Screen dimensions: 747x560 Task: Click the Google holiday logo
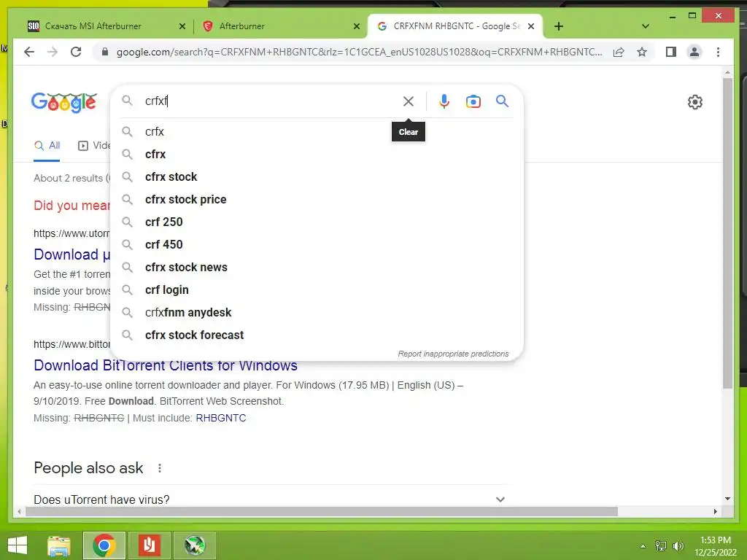point(64,102)
